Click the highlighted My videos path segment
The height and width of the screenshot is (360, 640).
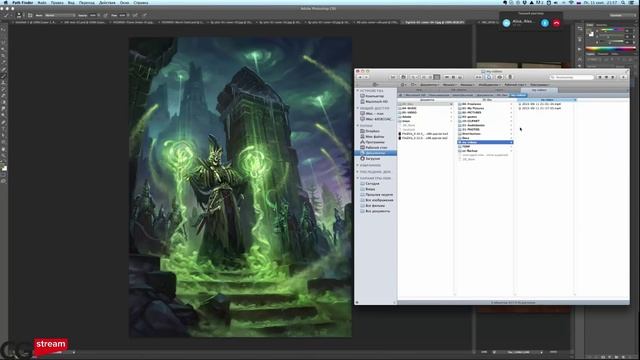tap(518, 95)
